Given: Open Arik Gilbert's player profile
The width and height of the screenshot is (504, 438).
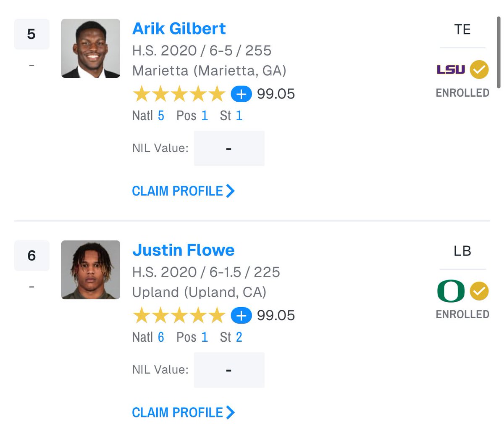Looking at the screenshot, I should (x=179, y=29).
